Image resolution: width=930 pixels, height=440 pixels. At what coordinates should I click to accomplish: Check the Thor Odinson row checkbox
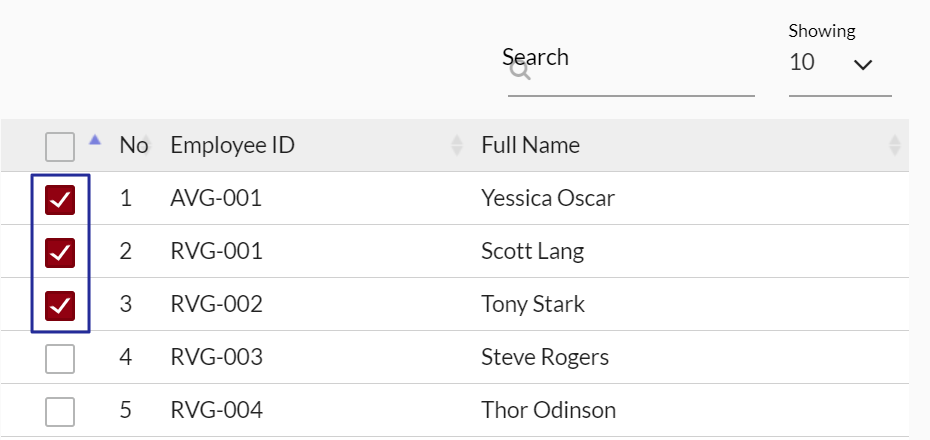pyautogui.click(x=60, y=411)
